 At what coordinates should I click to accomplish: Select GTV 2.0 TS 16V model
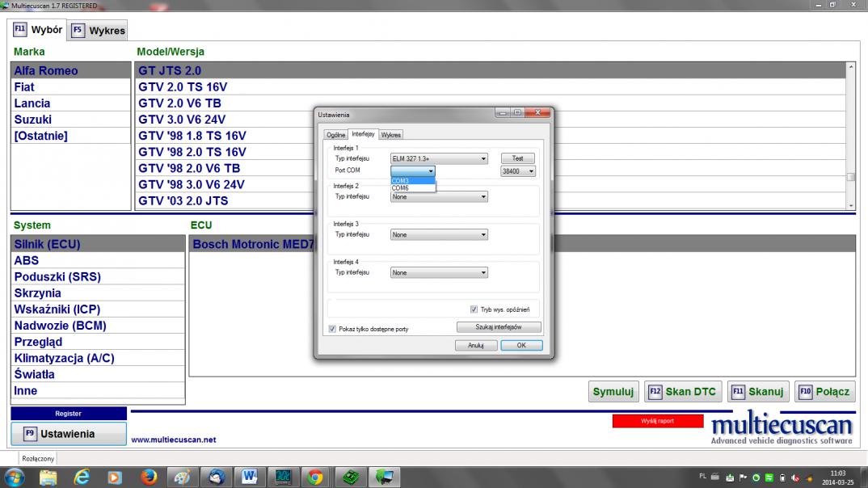pyautogui.click(x=491, y=87)
